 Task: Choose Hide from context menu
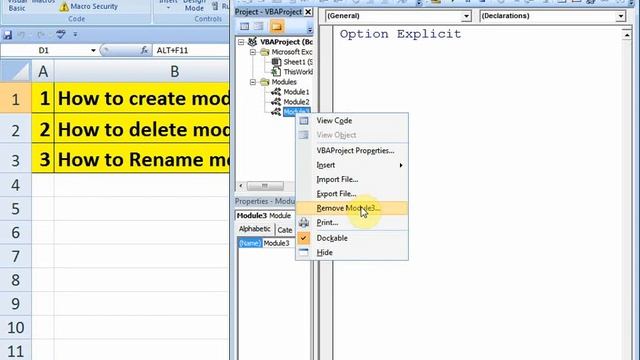coord(351,253)
